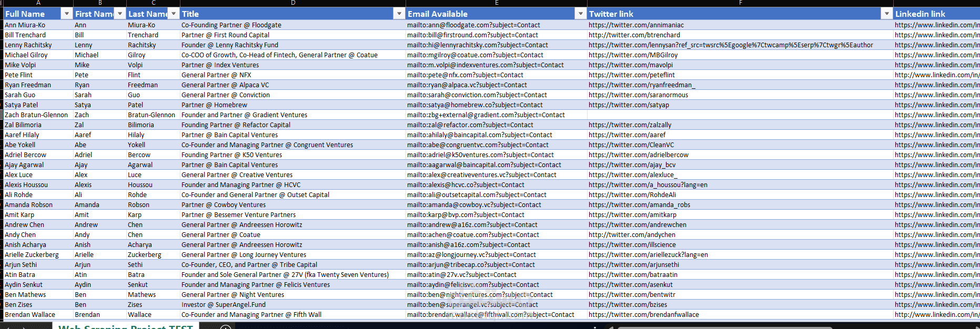Image resolution: width=980 pixels, height=329 pixels.
Task: Open the twitter.com/bentwitr link
Action: coord(632,294)
